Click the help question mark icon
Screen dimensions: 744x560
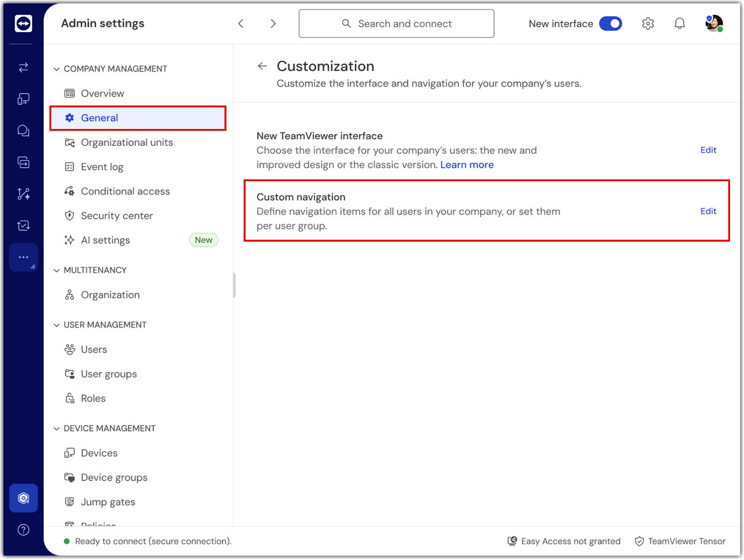[x=23, y=530]
